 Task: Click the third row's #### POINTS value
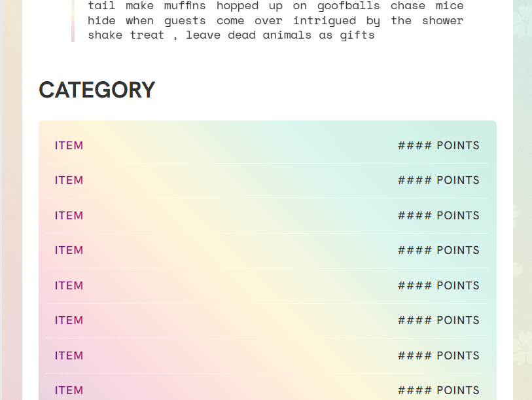(x=438, y=215)
